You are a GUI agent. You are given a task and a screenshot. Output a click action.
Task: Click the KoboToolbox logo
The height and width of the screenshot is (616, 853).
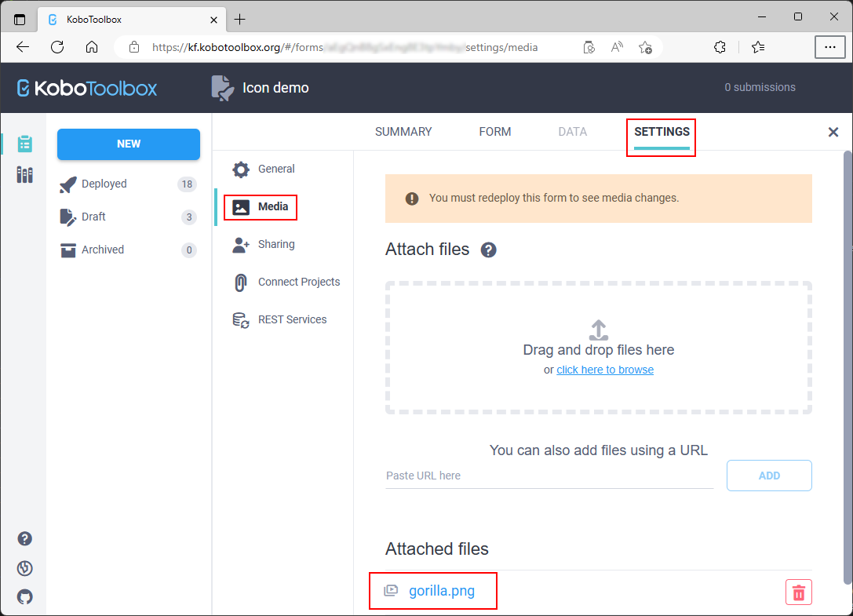coord(87,88)
